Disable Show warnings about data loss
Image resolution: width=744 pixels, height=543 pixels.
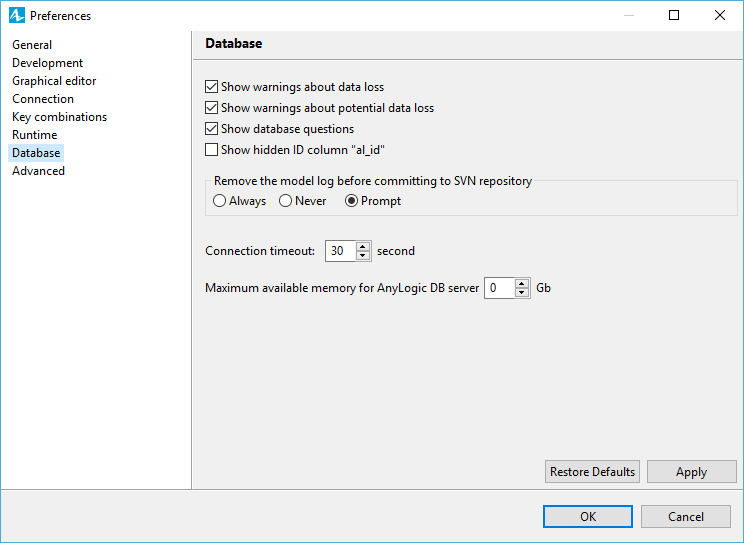(212, 87)
